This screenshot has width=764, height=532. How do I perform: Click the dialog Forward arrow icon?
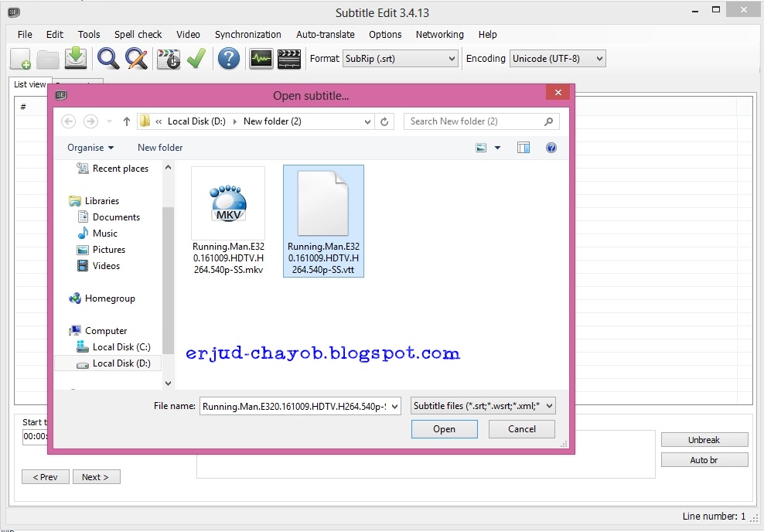tap(90, 121)
